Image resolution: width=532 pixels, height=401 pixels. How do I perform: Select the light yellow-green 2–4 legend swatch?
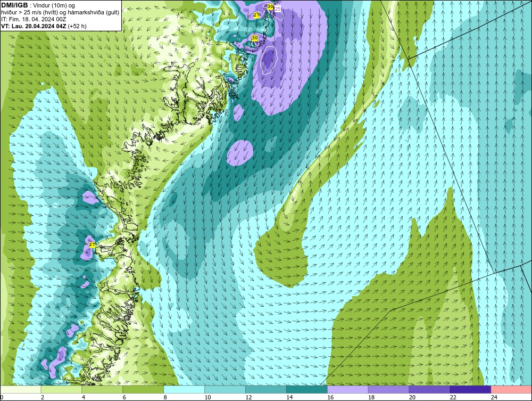coord(61,389)
